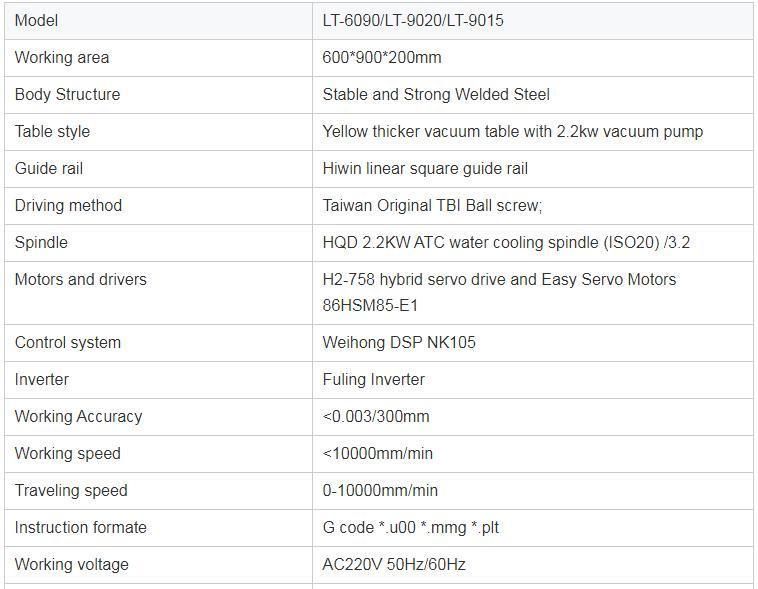Select 'Hiwin linear square guide rail' value
The width and height of the screenshot is (758, 589).
pyautogui.click(x=425, y=168)
